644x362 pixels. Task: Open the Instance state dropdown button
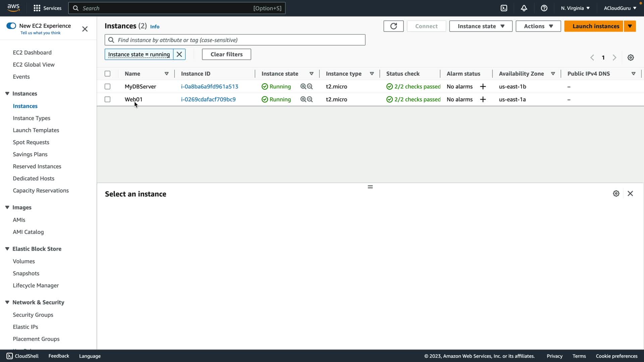point(481,26)
